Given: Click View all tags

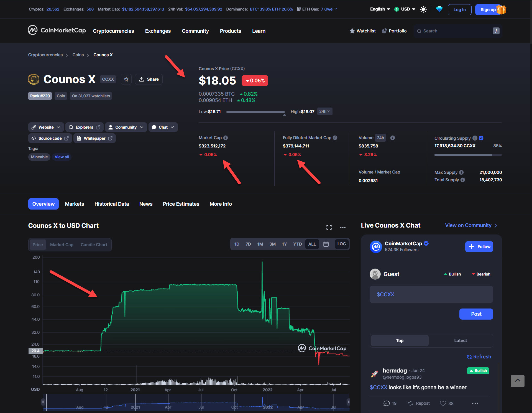Looking at the screenshot, I should coord(62,157).
